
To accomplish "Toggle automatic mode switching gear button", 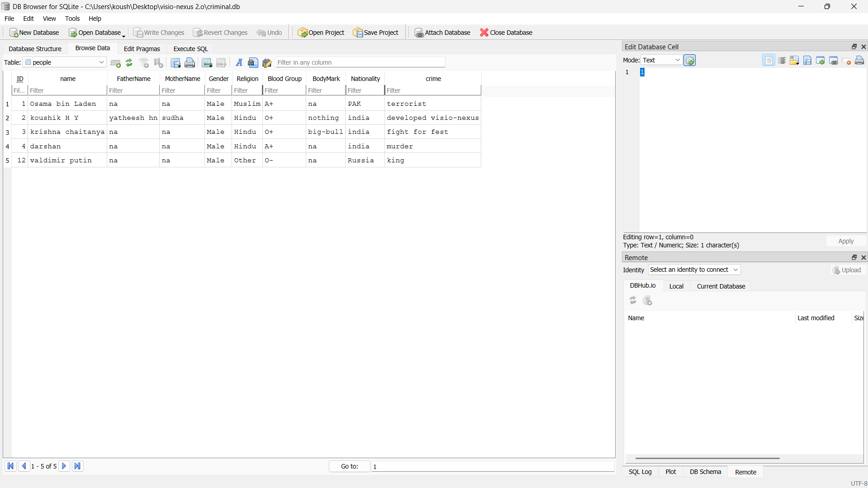I will pyautogui.click(x=689, y=60).
